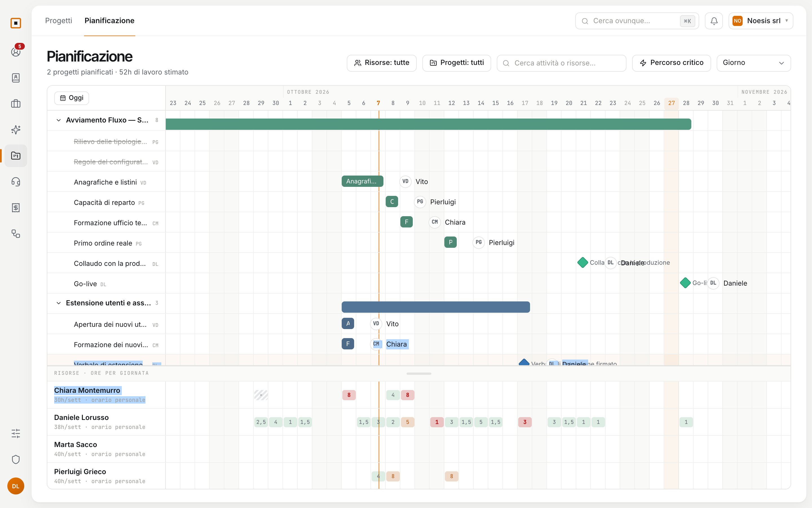Focus the Cerca ovunque search field
812x508 pixels.
637,21
